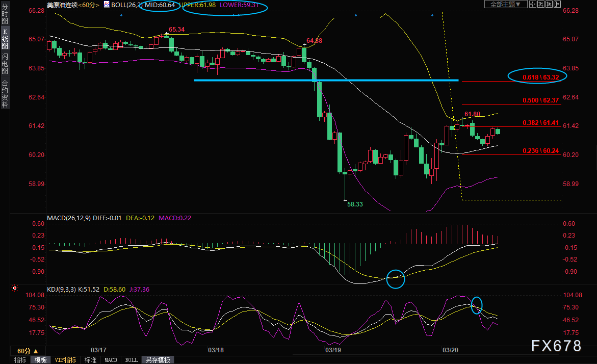Image resolution: width=597 pixels, height=364 pixels.
Task: Select the 模板 tab
Action: [40, 360]
